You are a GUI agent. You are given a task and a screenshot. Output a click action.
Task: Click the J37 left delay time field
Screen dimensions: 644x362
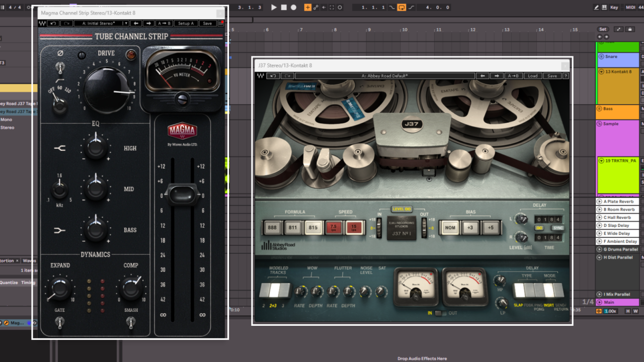[x=548, y=219]
